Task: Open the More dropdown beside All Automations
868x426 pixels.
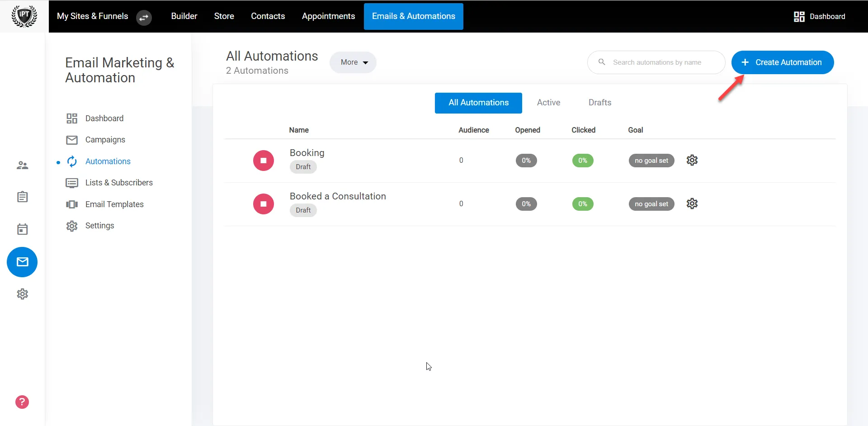Action: pos(353,62)
